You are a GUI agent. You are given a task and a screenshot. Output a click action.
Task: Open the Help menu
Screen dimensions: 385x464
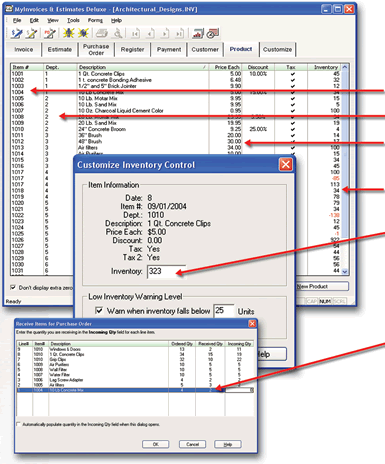[x=116, y=21]
